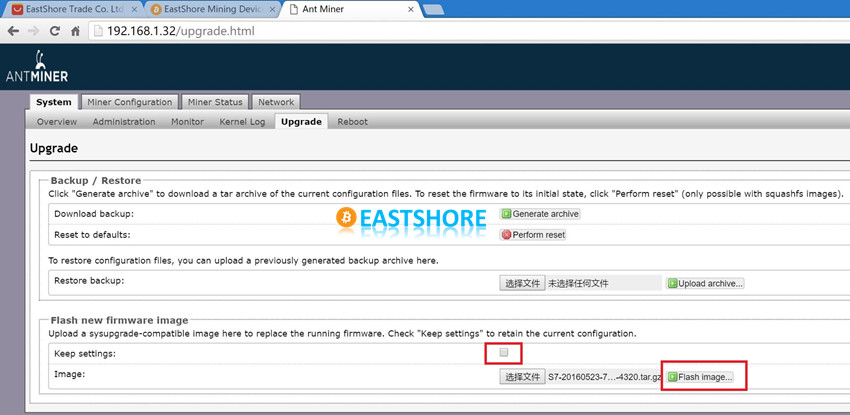Screen dimensions: 850x415
Task: Close the EastShore Mining Devices tab
Action: 272,10
